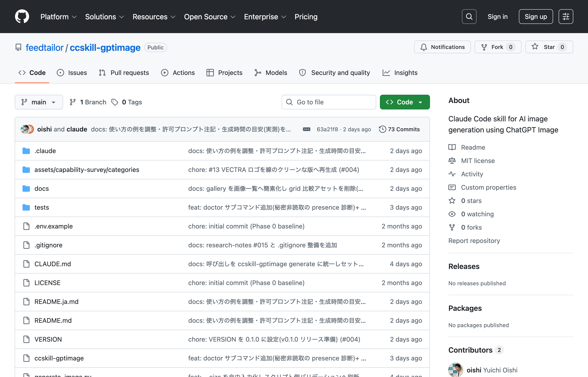Click the folder icon for tests
The height and width of the screenshot is (377, 588).
(26, 207)
